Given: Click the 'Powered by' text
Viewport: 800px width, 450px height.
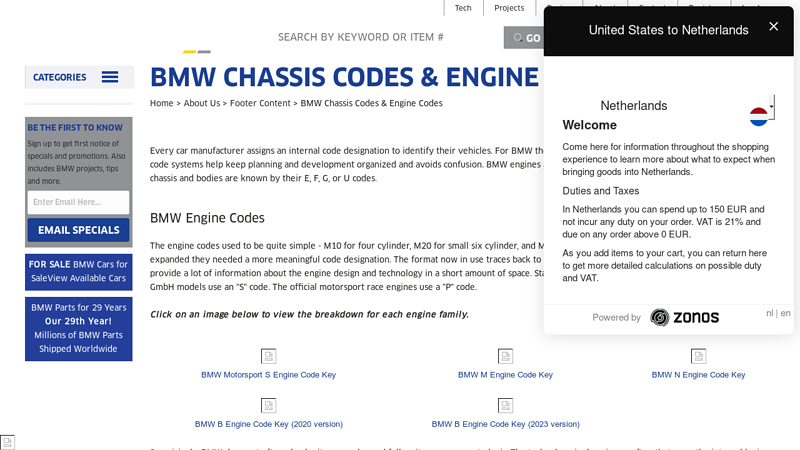Looking at the screenshot, I should 616,317.
